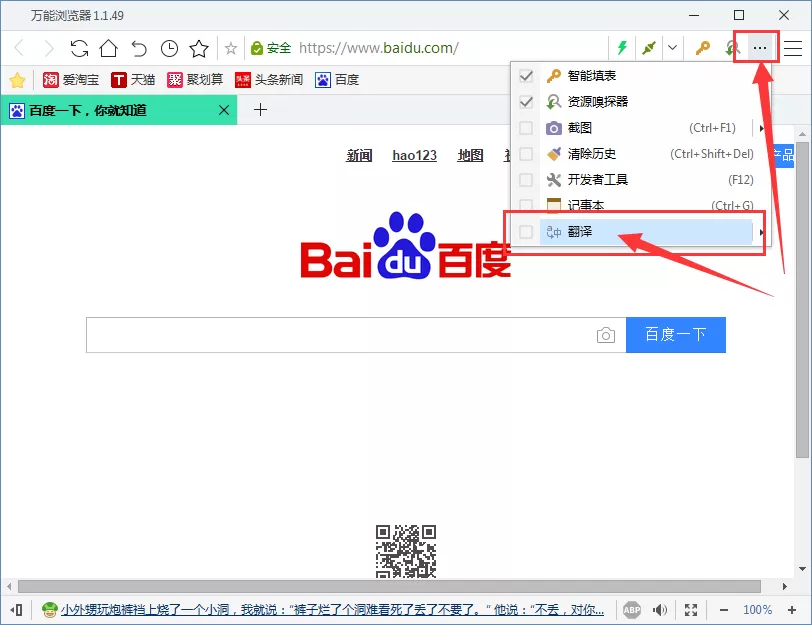812x625 pixels.
Task: Mute sound with speaker icon
Action: (x=659, y=610)
